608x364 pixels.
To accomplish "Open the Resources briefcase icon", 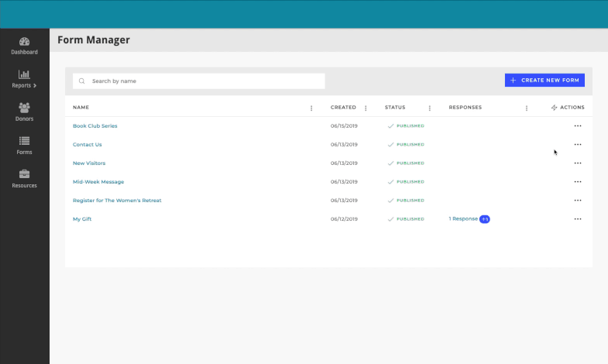I will pos(24,174).
